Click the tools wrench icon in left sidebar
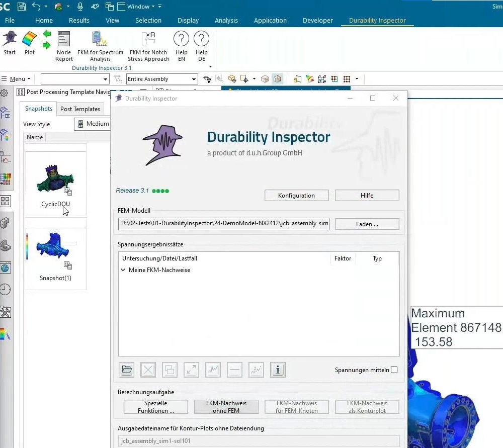The width and height of the screenshot is (503, 448). 6,312
